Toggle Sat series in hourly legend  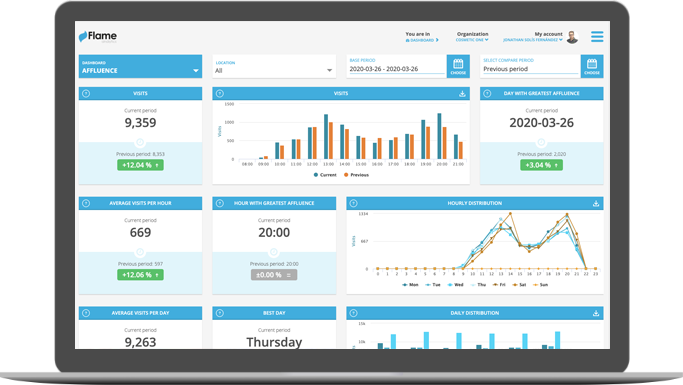point(520,284)
